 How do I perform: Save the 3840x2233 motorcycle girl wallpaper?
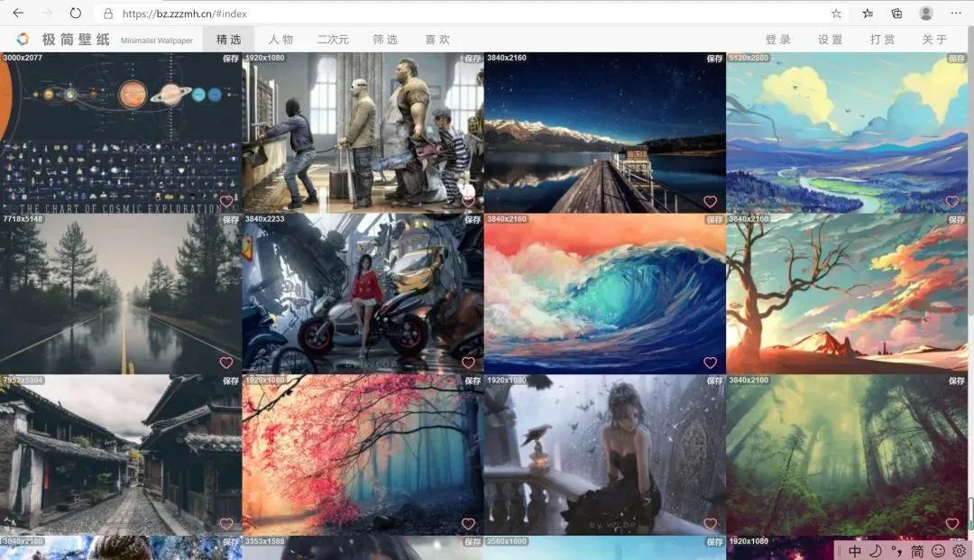pos(473,219)
